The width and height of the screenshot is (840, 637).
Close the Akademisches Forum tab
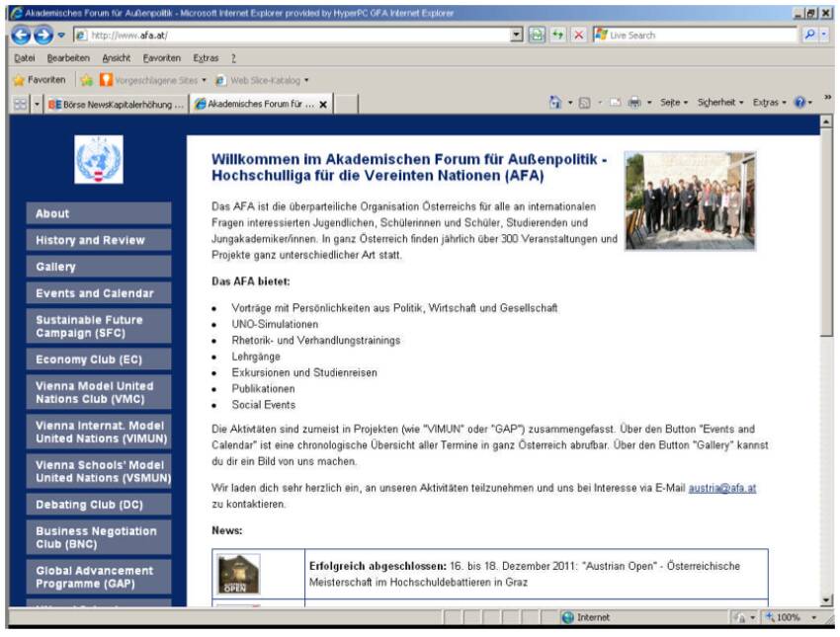323,104
